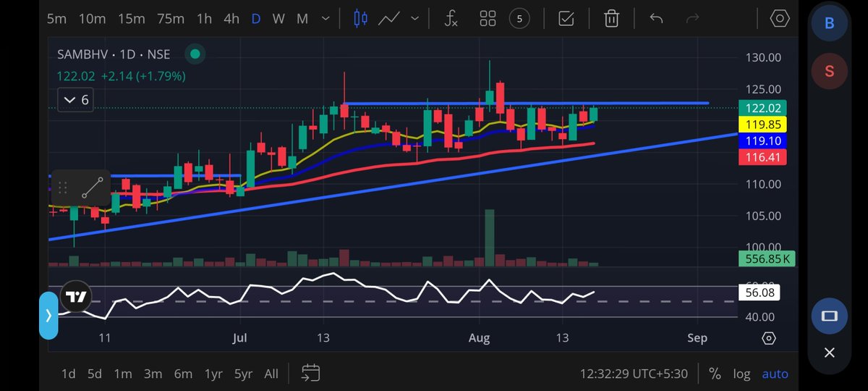868x391 pixels.
Task: Select the All date range
Action: click(271, 374)
